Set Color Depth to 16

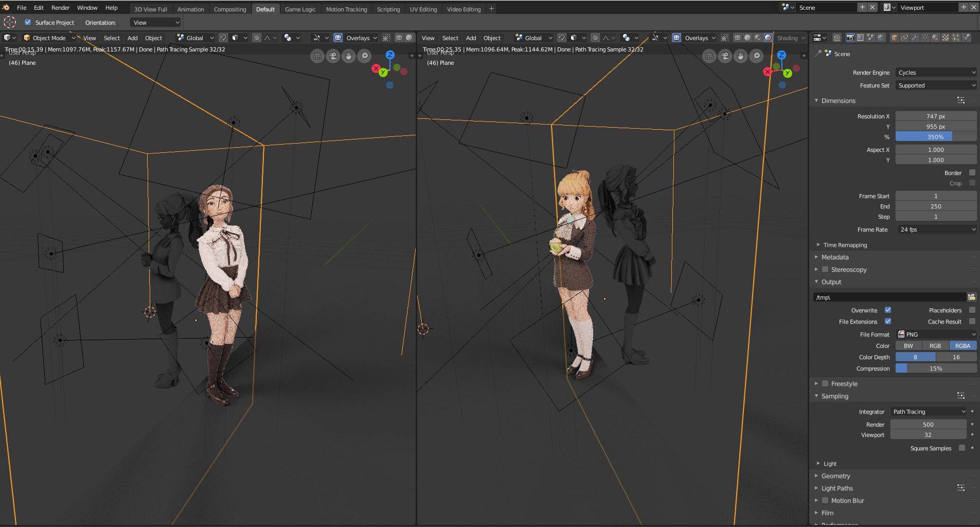(956, 357)
